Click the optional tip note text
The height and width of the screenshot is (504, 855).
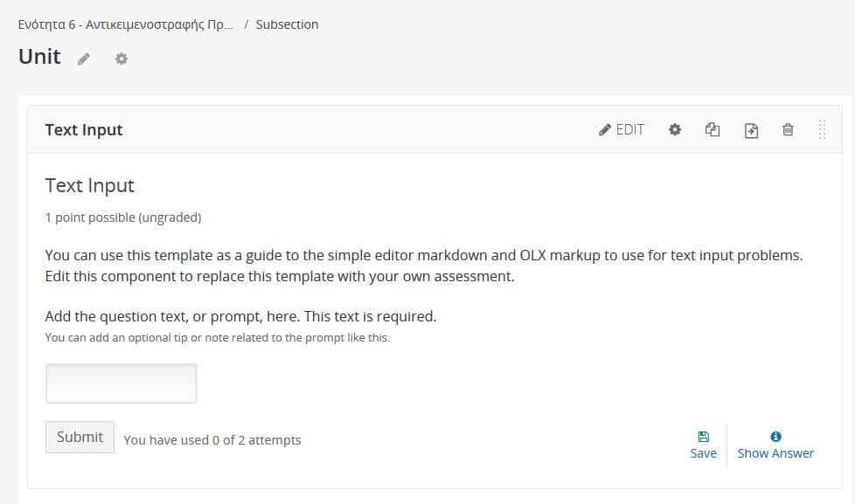coord(218,337)
